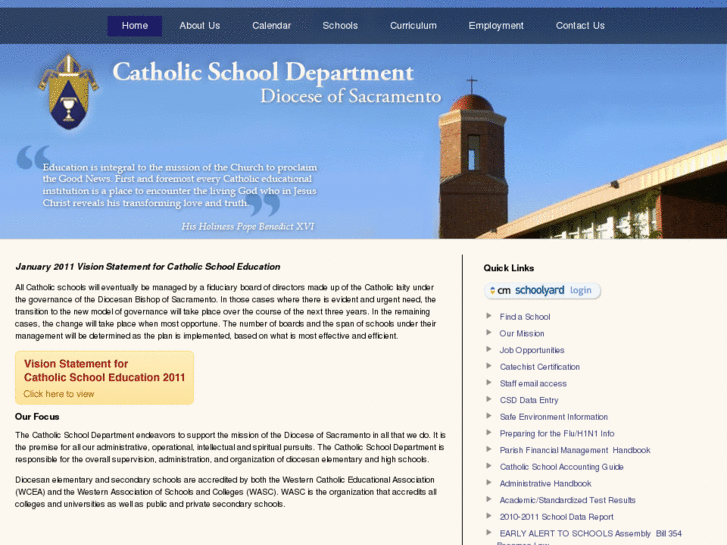Click the 'Diocese of Sacramento' subtitle
The height and width of the screenshot is (545, 727).
point(351,96)
